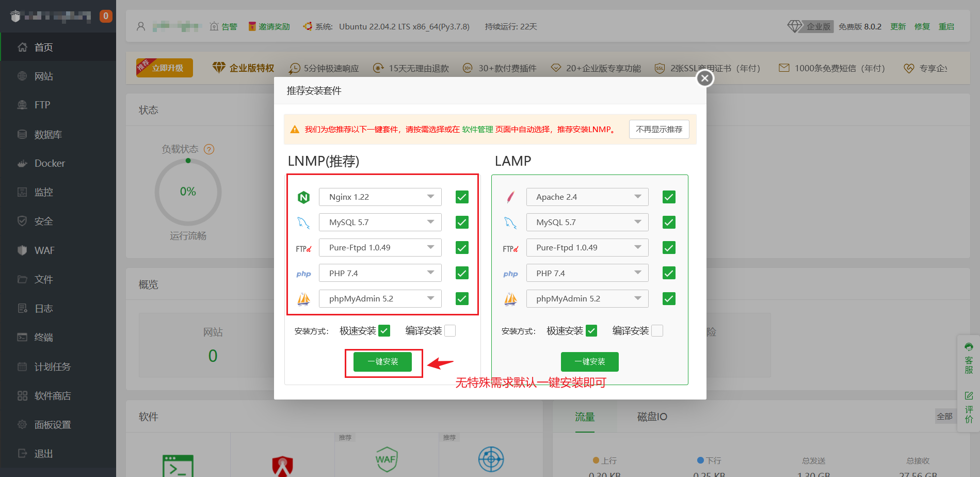Uncheck phpMyAdmin 5.2 checkbox in LAMP
Image resolution: width=980 pixels, height=477 pixels.
pos(669,299)
